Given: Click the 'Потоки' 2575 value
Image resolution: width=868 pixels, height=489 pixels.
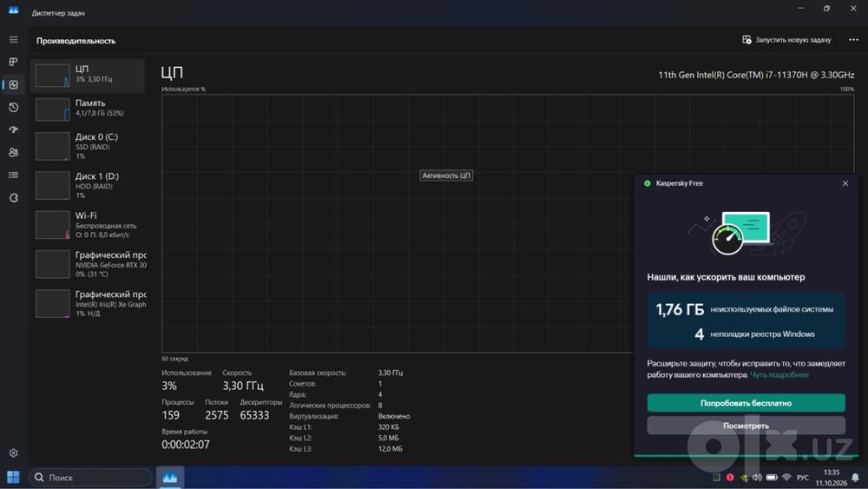Looking at the screenshot, I should 216,415.
